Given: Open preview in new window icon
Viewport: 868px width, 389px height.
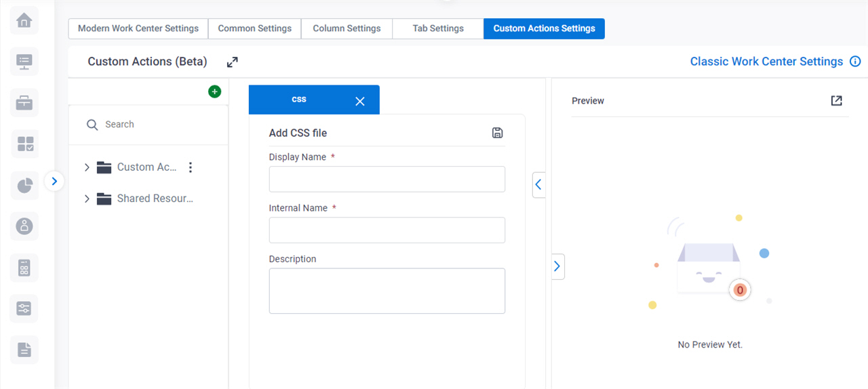Looking at the screenshot, I should point(837,100).
